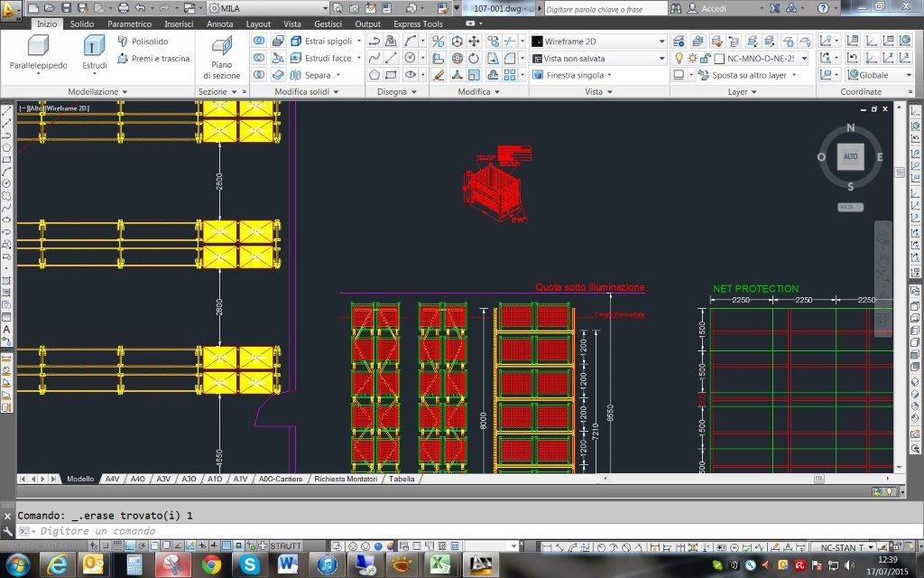The height and width of the screenshot is (578, 924).
Task: Toggle STRUTT mode in the status bar
Action: point(286,546)
